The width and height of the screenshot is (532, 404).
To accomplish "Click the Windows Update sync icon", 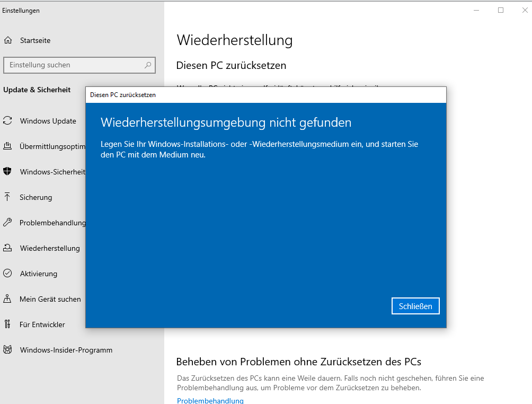I will (7, 121).
